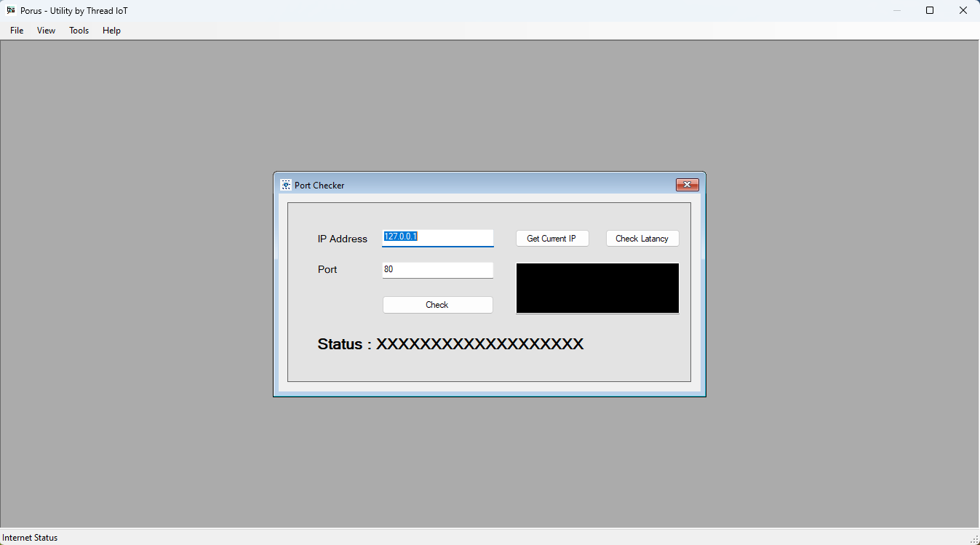
Task: Open the Help menu
Action: [111, 31]
